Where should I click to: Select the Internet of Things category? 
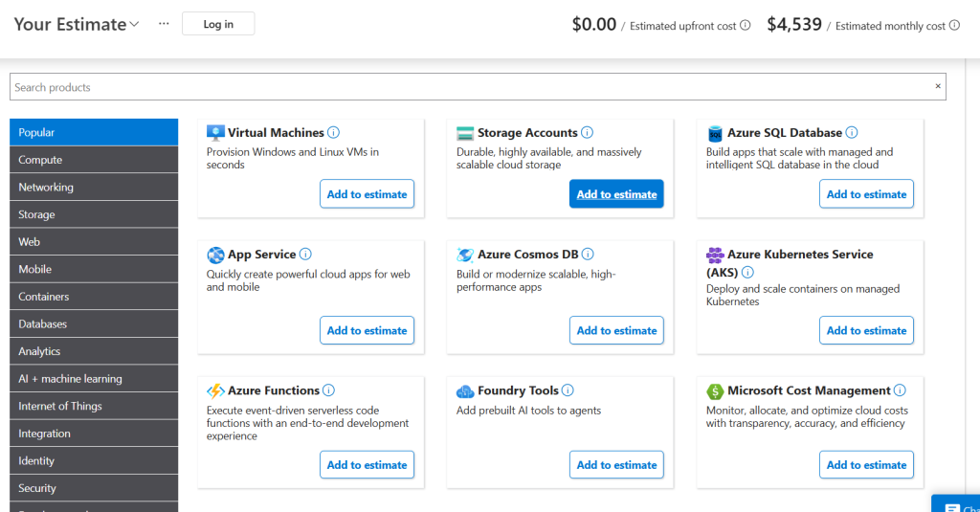[94, 407]
